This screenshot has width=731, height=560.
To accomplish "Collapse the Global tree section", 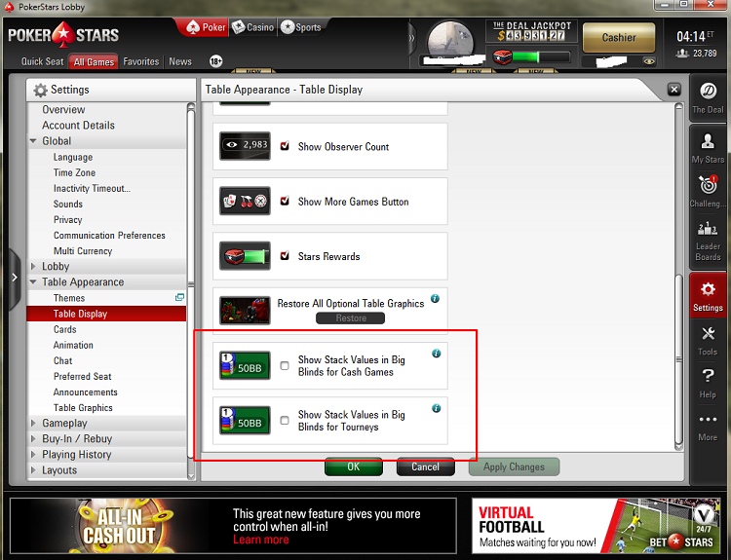I will click(x=33, y=140).
